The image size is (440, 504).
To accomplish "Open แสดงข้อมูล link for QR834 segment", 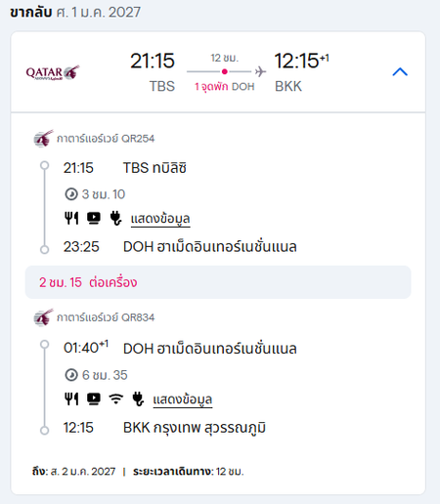I will 183,399.
